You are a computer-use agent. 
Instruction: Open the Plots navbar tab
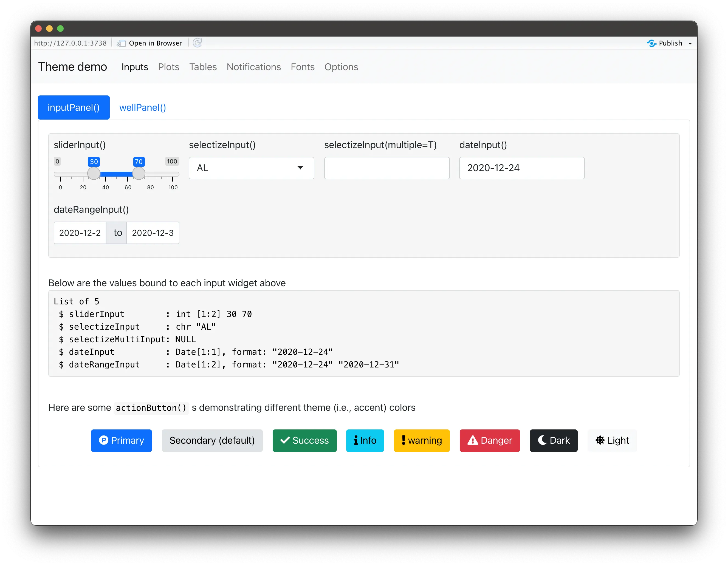click(x=169, y=67)
